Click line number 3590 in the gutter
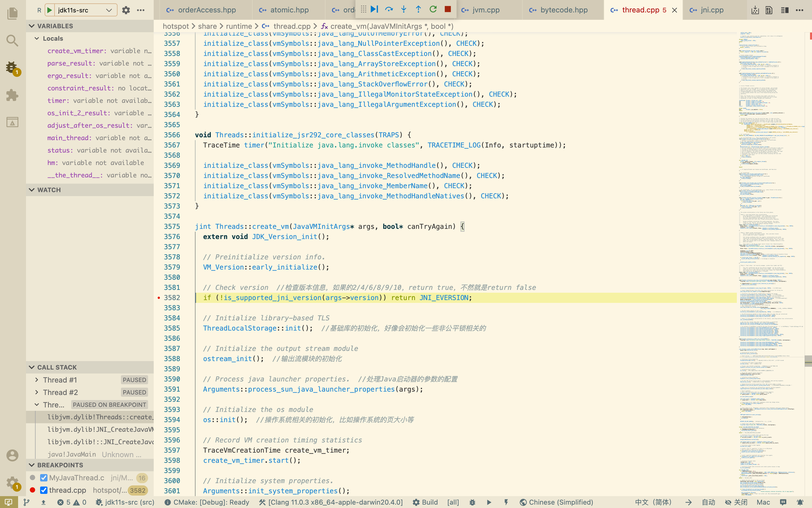The height and width of the screenshot is (508, 812). 172,379
